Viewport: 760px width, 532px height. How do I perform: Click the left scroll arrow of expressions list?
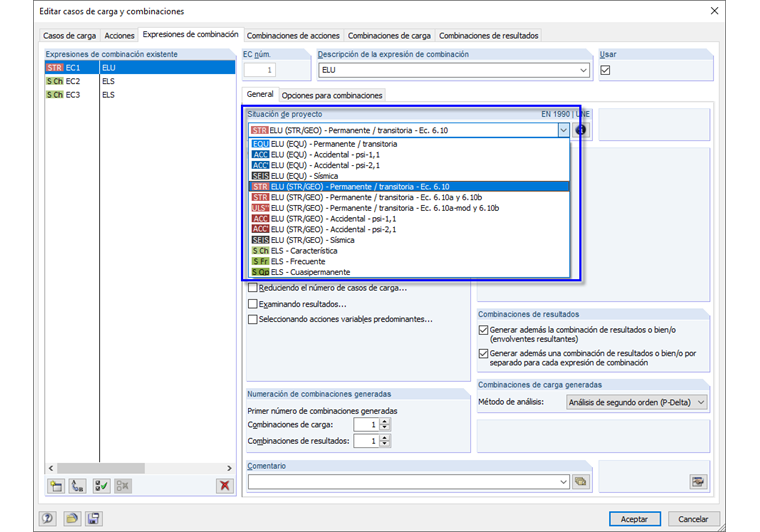[x=51, y=468]
